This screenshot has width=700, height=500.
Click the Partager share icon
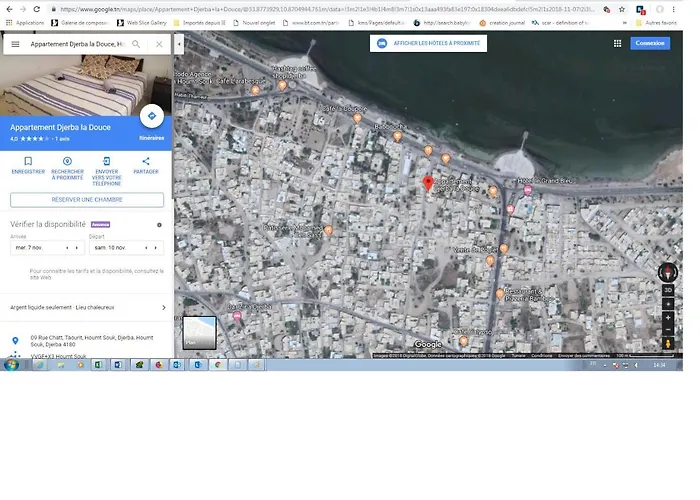(x=146, y=161)
